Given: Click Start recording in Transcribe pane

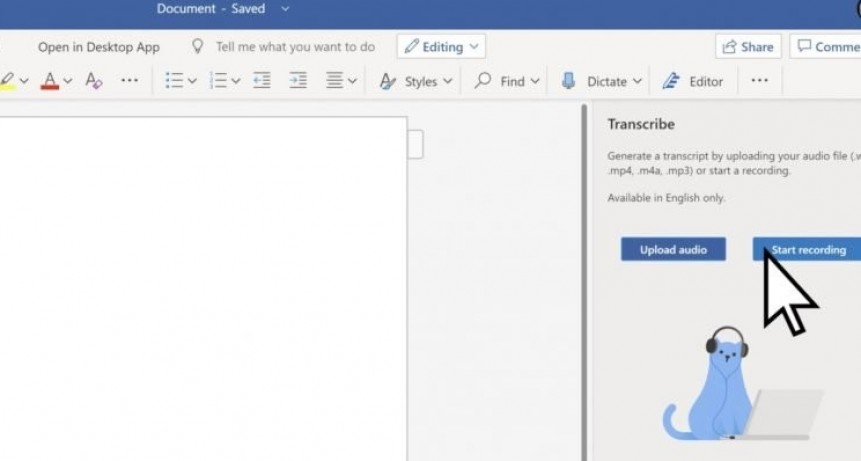Looking at the screenshot, I should pos(807,249).
